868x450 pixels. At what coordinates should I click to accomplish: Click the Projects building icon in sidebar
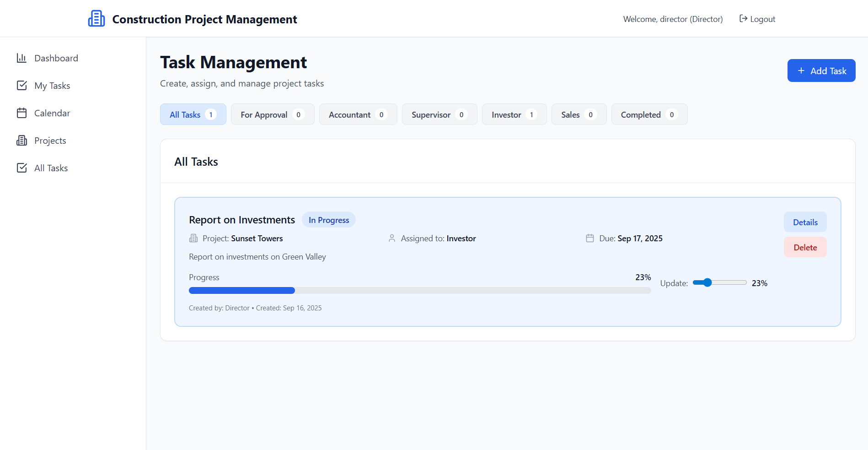tap(21, 141)
